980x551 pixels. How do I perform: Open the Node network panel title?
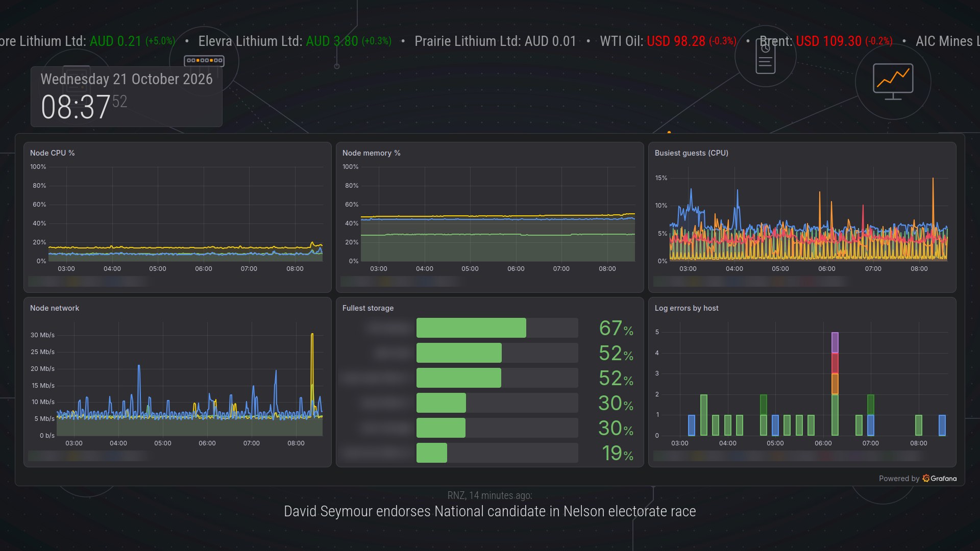[55, 308]
